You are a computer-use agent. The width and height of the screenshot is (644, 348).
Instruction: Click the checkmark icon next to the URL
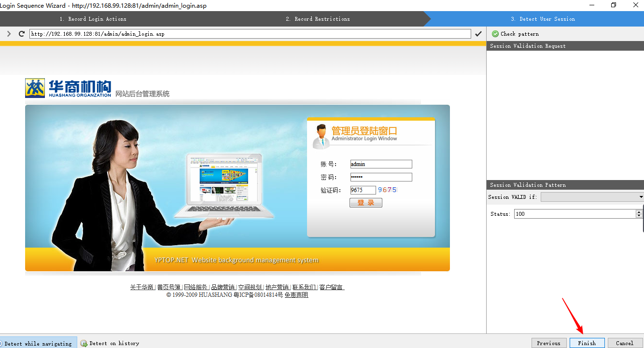(478, 34)
